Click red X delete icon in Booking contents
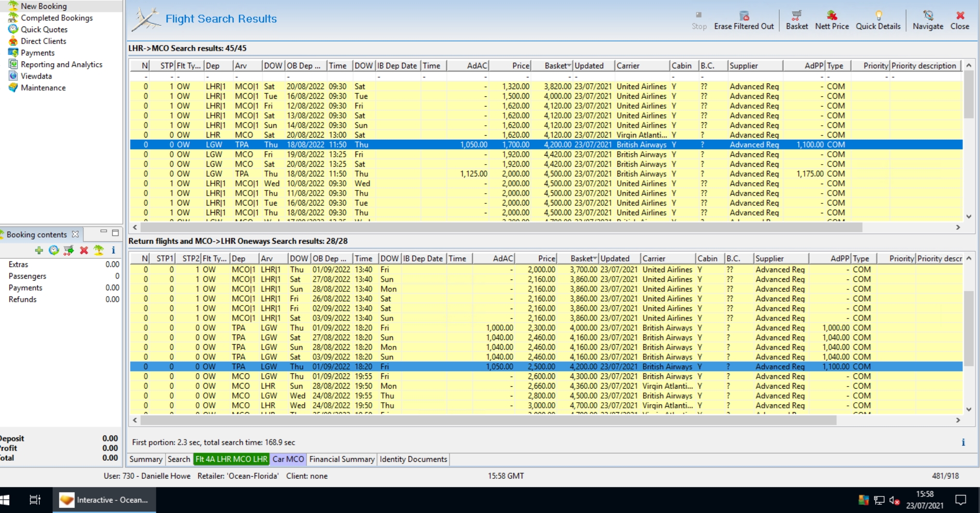Image resolution: width=980 pixels, height=513 pixels. click(x=84, y=251)
